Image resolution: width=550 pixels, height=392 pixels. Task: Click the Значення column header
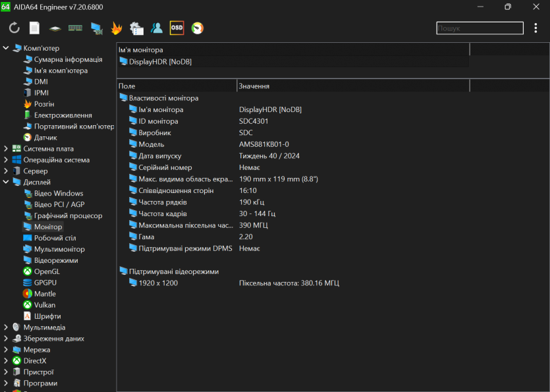pyautogui.click(x=254, y=86)
